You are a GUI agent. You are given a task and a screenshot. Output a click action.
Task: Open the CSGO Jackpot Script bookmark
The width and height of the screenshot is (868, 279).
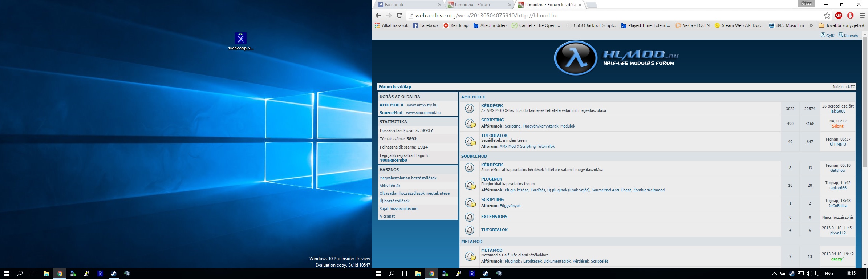tap(591, 25)
